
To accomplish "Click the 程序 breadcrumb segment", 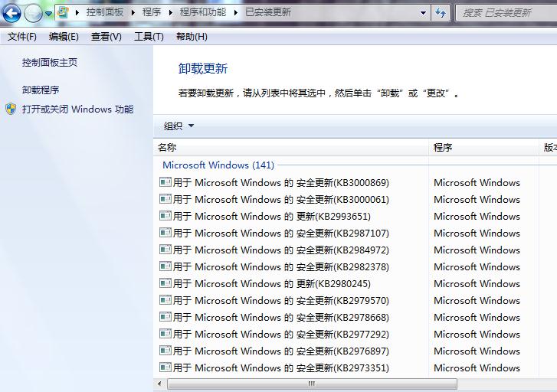I will pyautogui.click(x=152, y=12).
